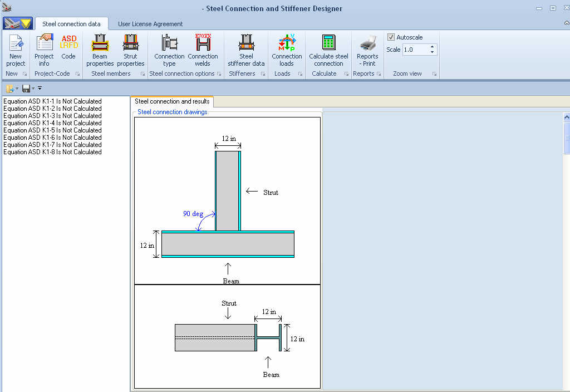Collapse the ribbon with the chevron

[566, 23]
